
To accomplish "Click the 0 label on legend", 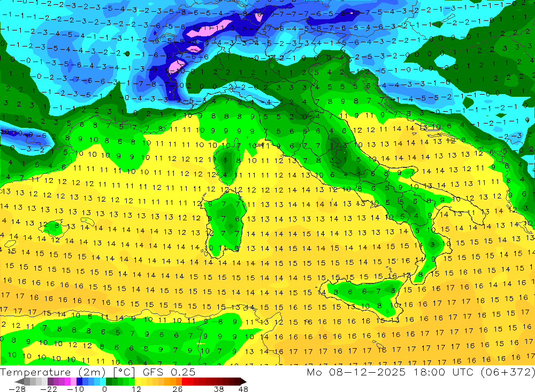I will (x=105, y=389).
